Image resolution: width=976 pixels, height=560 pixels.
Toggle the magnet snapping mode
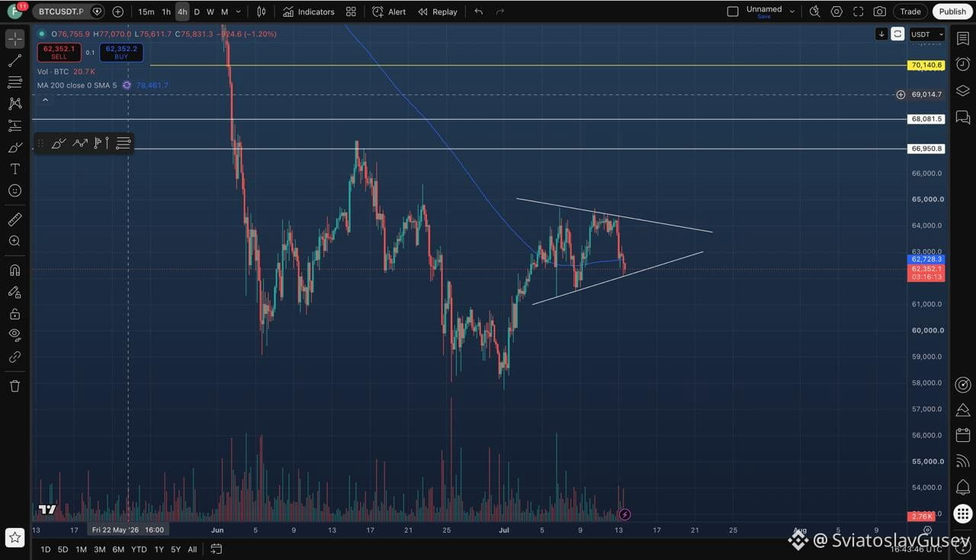coord(14,270)
